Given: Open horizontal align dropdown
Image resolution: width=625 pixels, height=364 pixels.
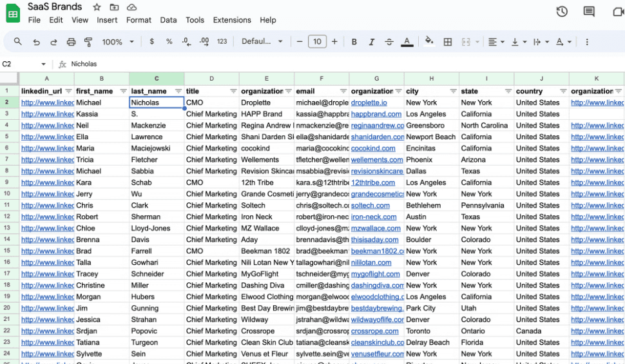Looking at the screenshot, I should pyautogui.click(x=496, y=42).
